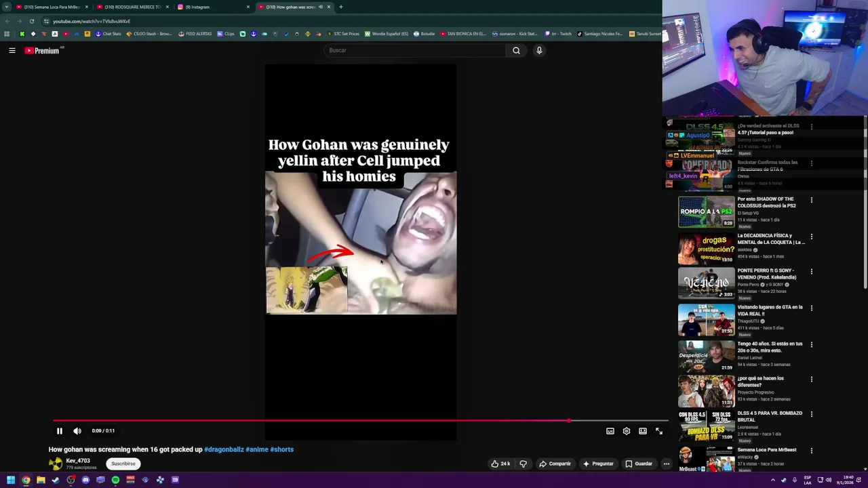
Task: Reload the page with the refresh icon
Action: [x=31, y=21]
